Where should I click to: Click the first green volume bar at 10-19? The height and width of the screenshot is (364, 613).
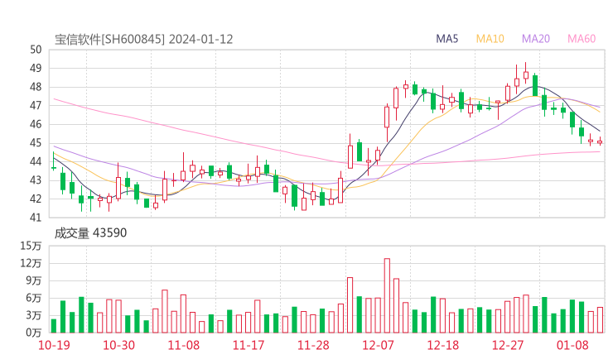click(54, 326)
